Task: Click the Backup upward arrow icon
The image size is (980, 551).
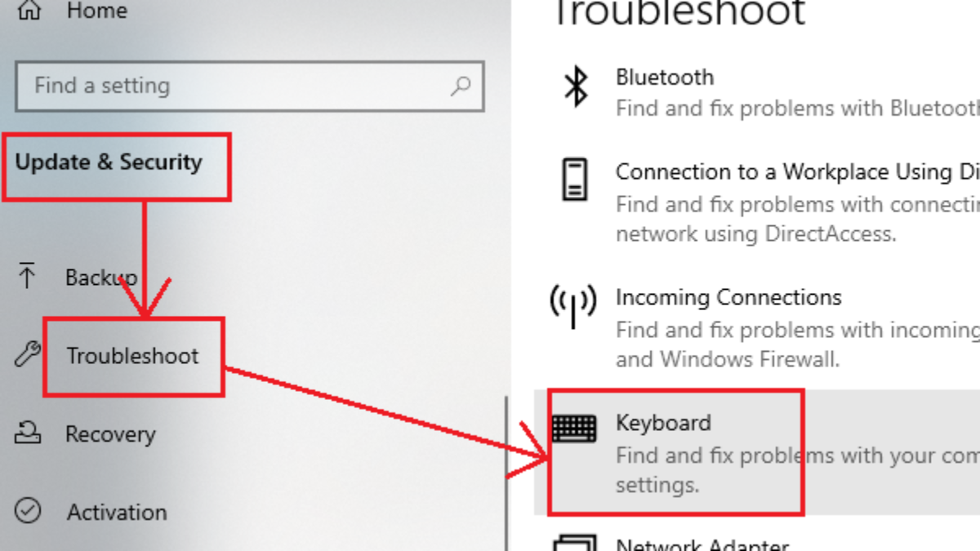Action: pyautogui.click(x=27, y=276)
